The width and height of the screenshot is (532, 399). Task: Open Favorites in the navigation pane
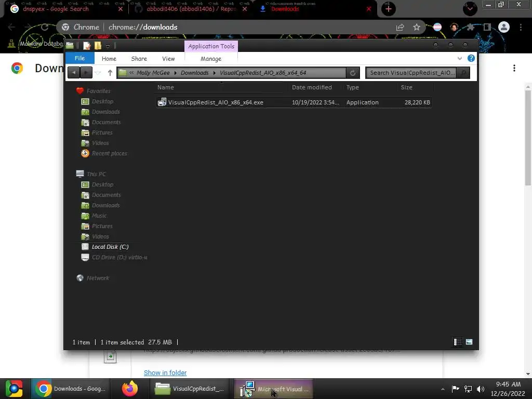coord(98,91)
